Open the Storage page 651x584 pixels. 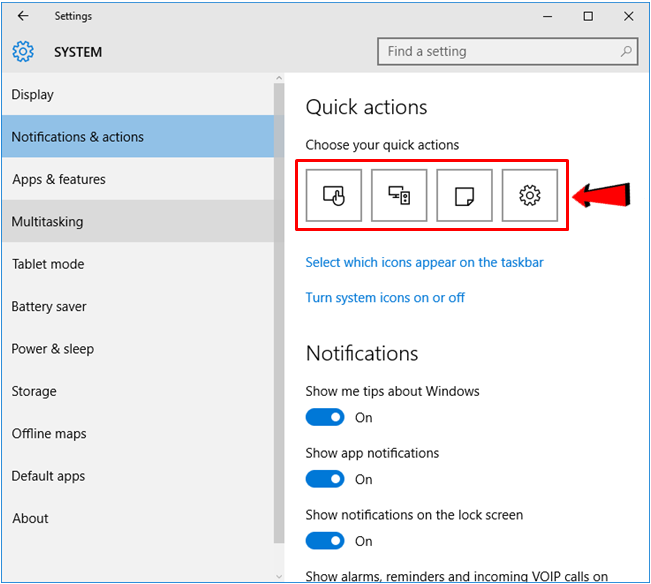(137, 391)
